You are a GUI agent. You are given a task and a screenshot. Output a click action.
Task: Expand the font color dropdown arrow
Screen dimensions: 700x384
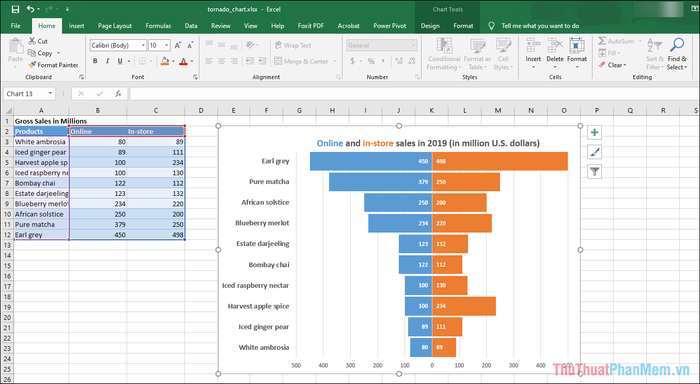(x=192, y=61)
